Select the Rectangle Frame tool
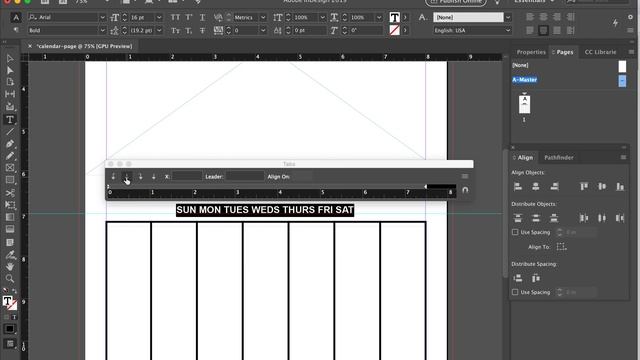The height and width of the screenshot is (360, 640). [x=10, y=168]
